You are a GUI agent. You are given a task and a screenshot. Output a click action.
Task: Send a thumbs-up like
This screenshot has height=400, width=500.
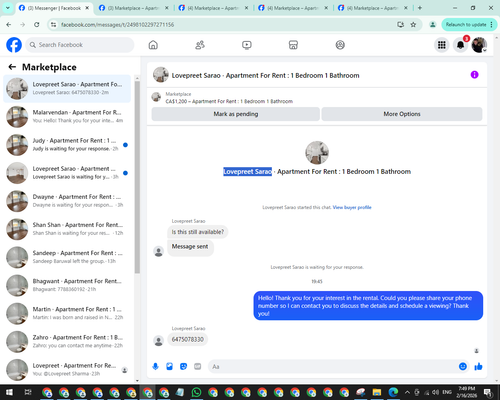tap(478, 367)
